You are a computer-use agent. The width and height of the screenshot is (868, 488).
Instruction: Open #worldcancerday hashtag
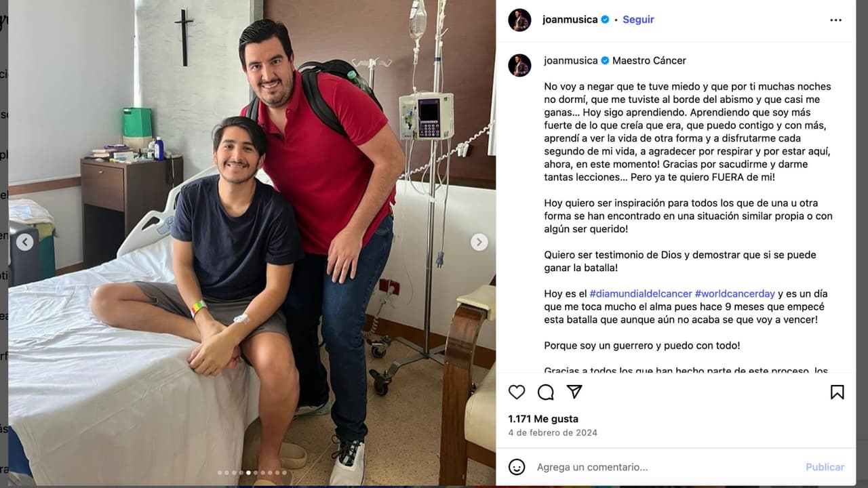tap(735, 293)
